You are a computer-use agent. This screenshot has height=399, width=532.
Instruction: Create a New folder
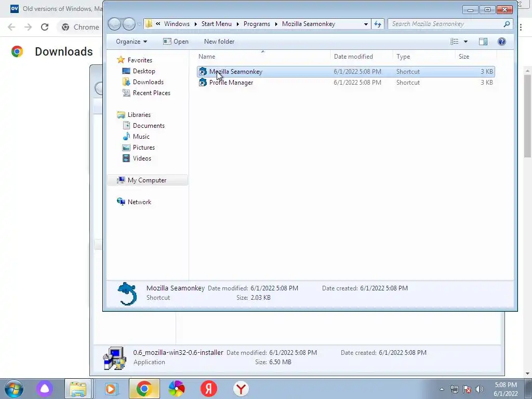click(x=219, y=42)
